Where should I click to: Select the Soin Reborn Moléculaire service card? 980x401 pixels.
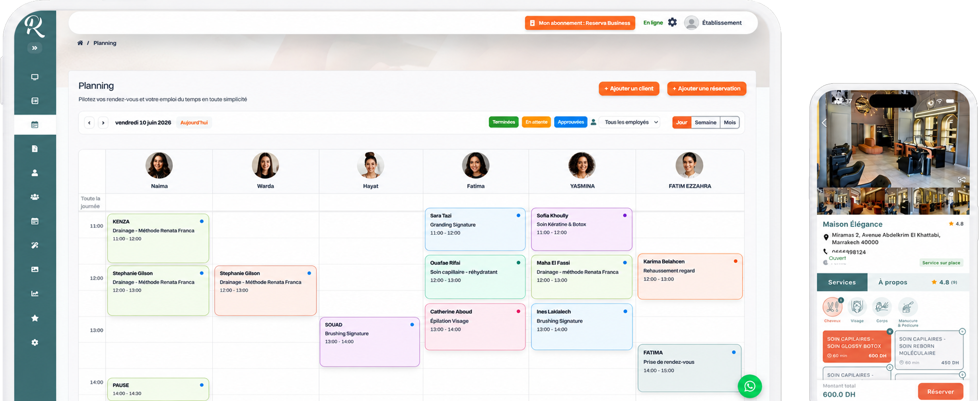[x=929, y=349]
